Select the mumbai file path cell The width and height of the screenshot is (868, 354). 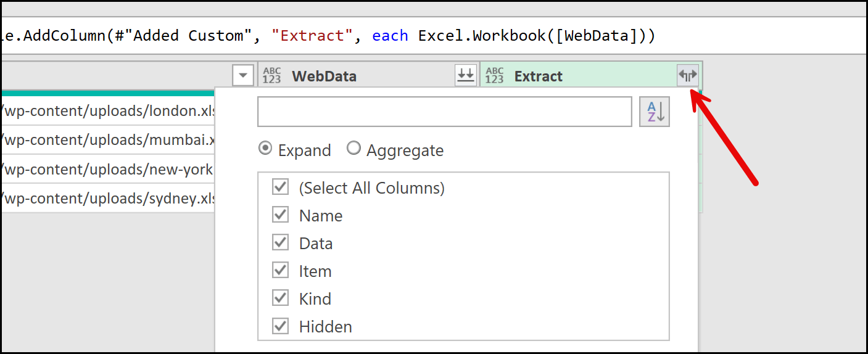tap(108, 140)
